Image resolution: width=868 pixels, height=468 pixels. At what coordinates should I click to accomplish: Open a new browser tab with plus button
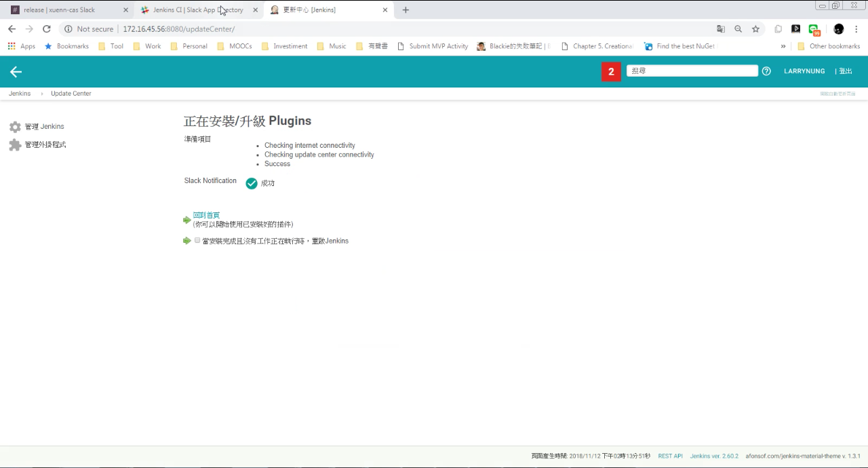pyautogui.click(x=406, y=10)
